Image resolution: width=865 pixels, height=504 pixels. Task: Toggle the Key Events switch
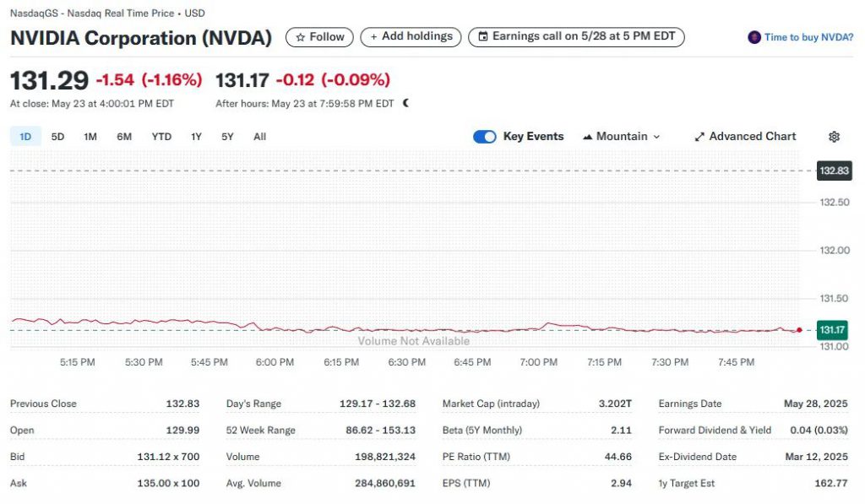point(484,137)
